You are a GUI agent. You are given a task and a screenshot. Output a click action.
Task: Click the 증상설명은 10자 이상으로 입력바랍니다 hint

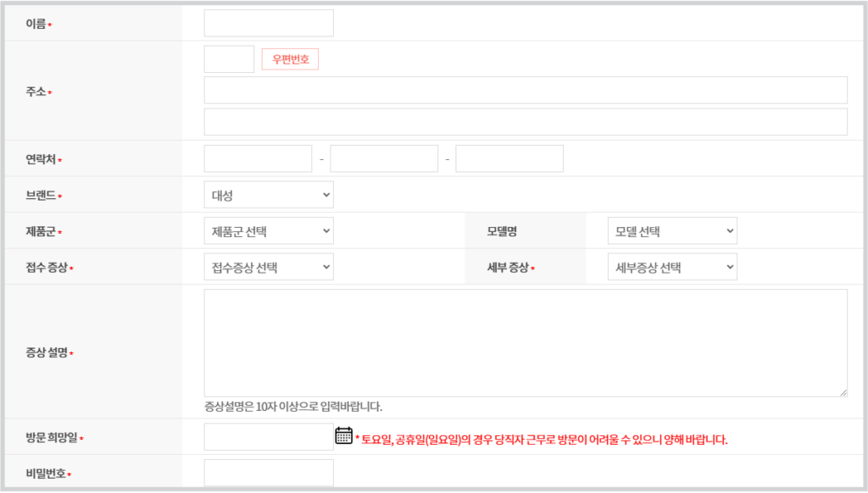[293, 407]
